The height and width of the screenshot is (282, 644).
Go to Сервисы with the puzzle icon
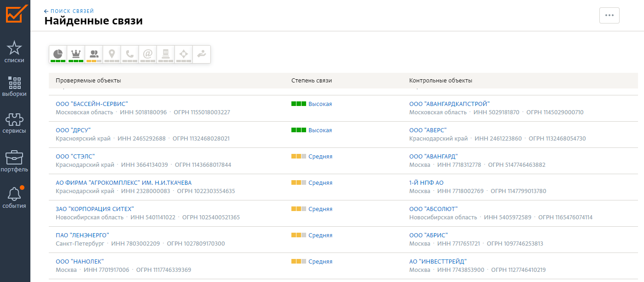15,123
